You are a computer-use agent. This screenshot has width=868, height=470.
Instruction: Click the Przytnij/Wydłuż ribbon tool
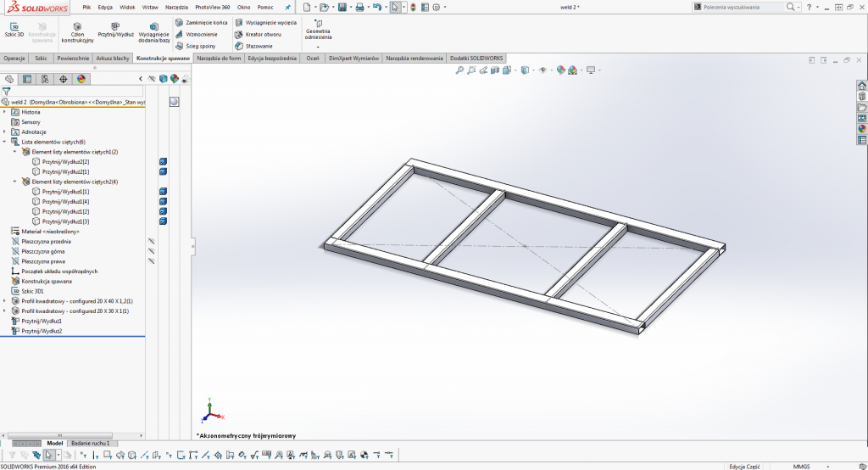pos(114,31)
